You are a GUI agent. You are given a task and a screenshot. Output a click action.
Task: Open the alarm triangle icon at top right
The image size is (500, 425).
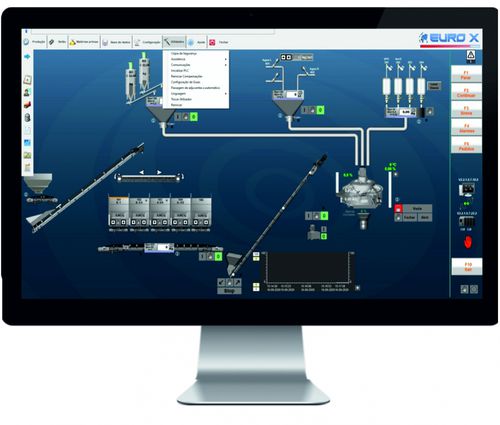pos(470,56)
